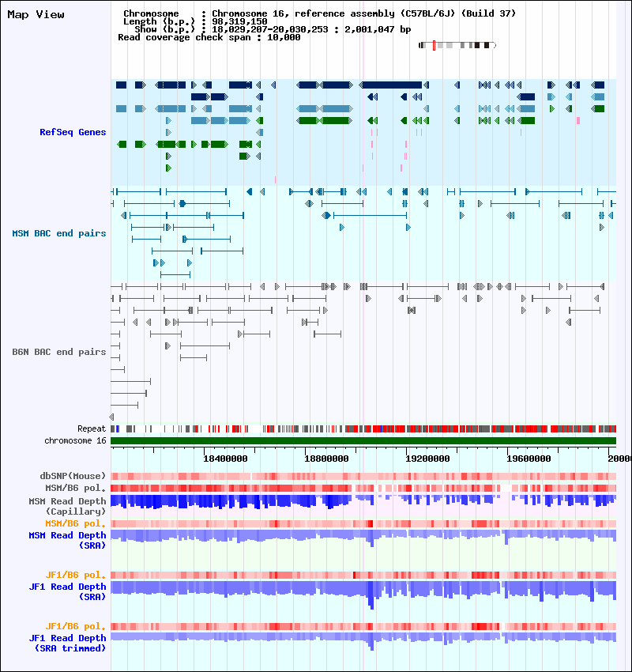Viewport: 632px width, 672px height.
Task: Click the dbSNP(Mouse) density heat strip
Action: click(x=363, y=476)
